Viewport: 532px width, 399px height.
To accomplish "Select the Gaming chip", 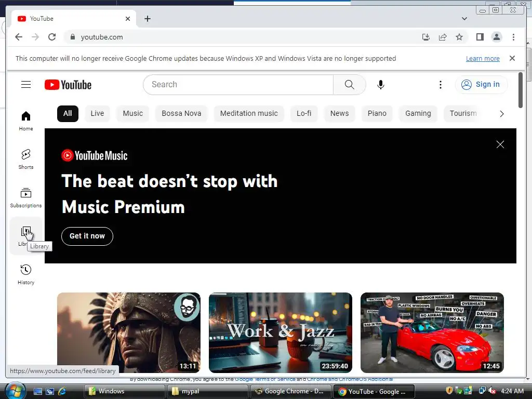I will coord(418,113).
